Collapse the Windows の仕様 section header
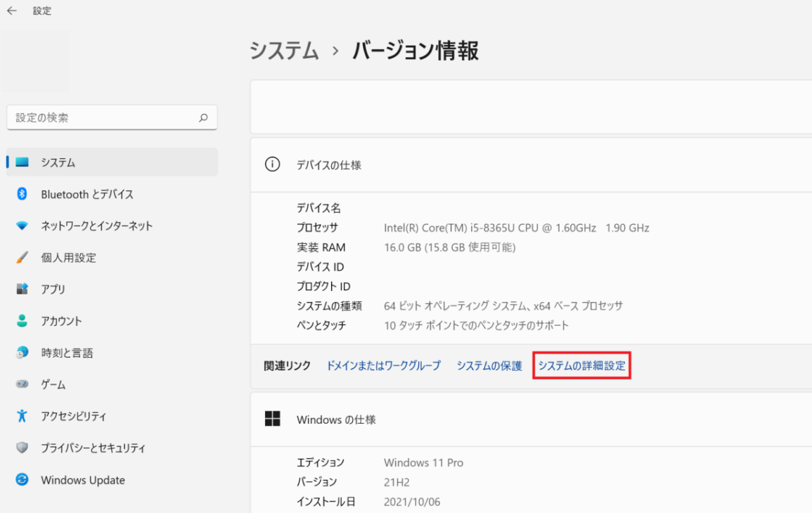 click(531, 420)
